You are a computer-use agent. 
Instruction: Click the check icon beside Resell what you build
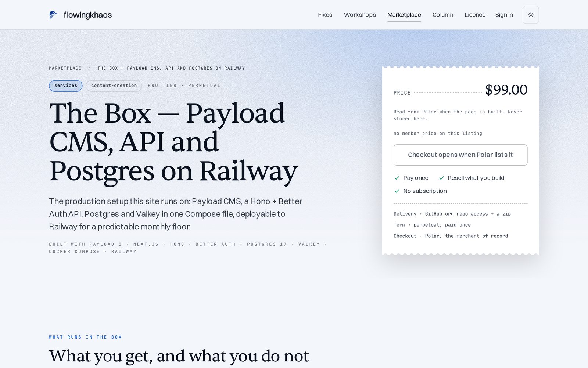click(x=441, y=178)
